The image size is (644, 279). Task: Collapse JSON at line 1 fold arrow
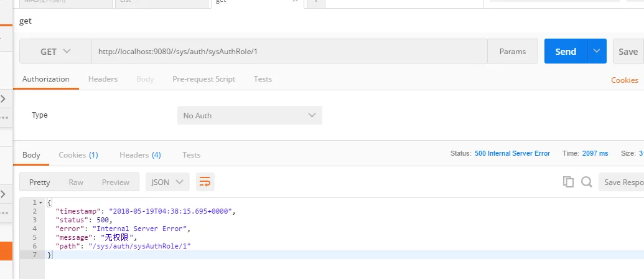coord(40,203)
